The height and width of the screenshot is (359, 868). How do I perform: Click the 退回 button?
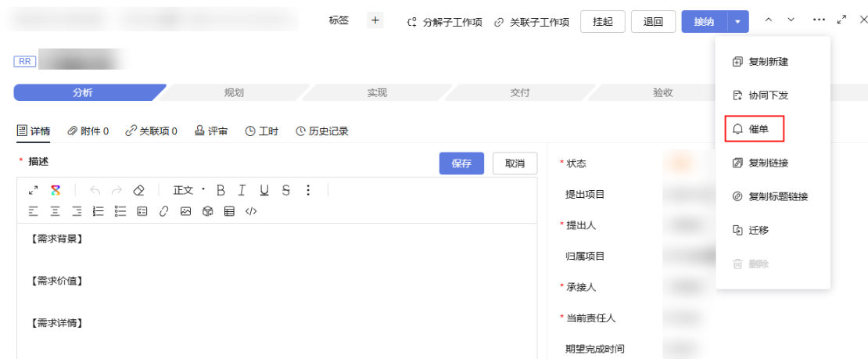pos(653,22)
